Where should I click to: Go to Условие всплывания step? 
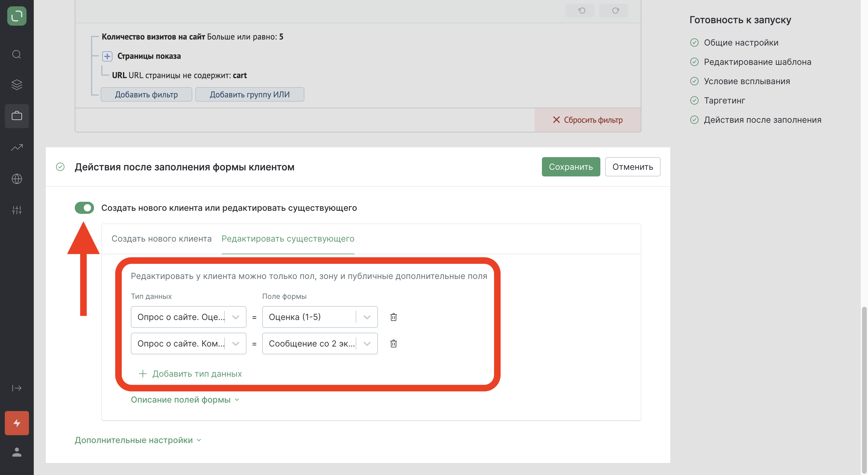747,81
